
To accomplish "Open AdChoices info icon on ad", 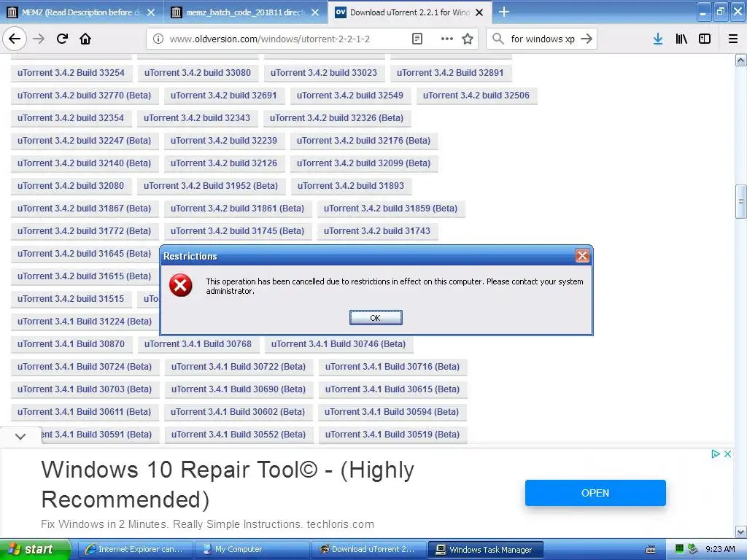I will tap(715, 454).
